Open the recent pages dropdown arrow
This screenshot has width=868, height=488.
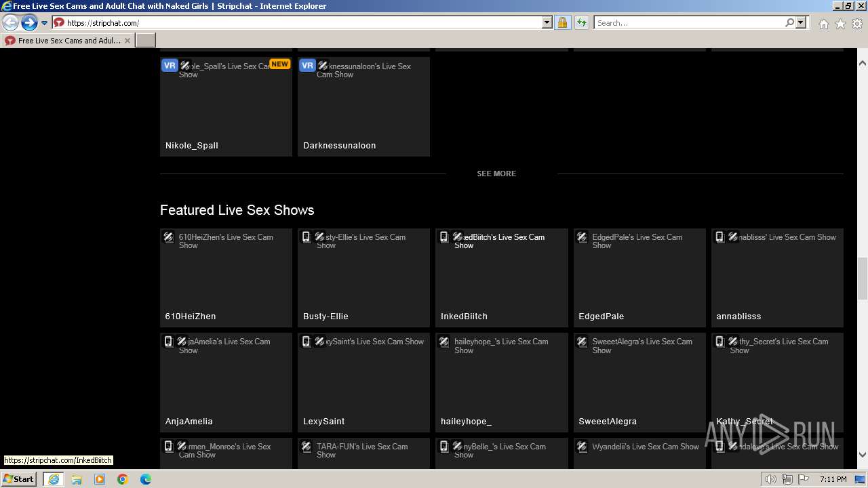click(45, 23)
